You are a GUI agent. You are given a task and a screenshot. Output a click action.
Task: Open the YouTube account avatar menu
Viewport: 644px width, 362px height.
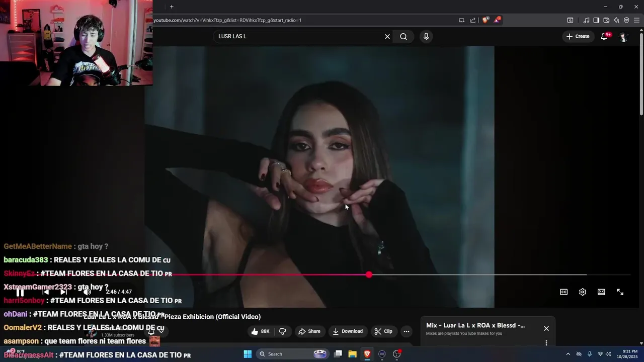623,36
